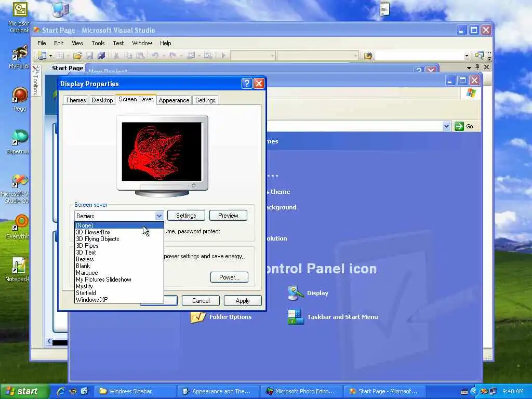Image resolution: width=532 pixels, height=399 pixels.
Task: Click Copy icon in Visual Studio toolbar
Action: pos(128,55)
